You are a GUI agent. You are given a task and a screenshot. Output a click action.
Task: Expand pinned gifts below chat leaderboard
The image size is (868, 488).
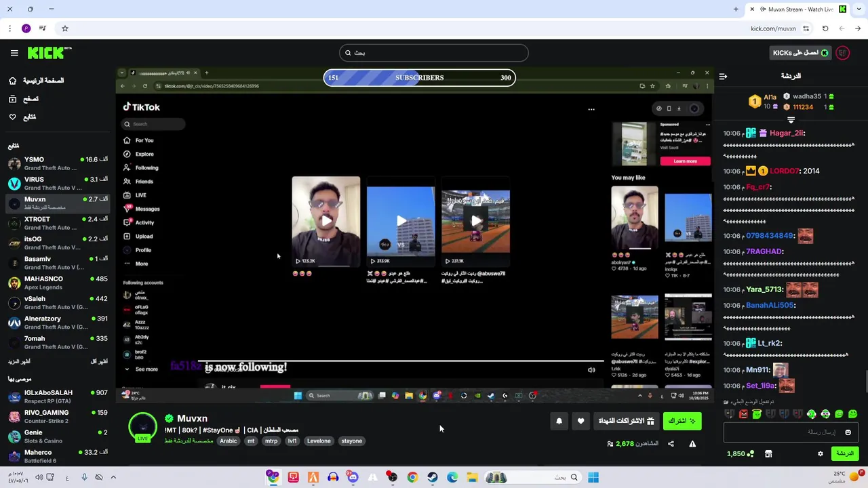(x=791, y=120)
